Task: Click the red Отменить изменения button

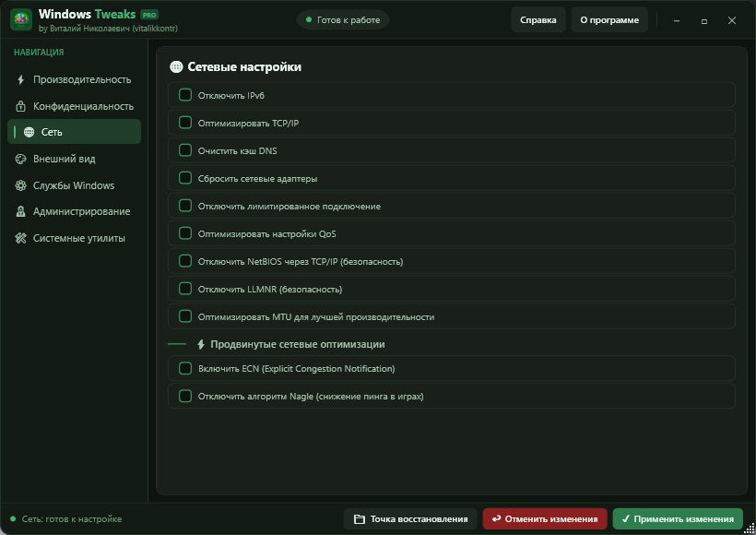Action: point(545,519)
